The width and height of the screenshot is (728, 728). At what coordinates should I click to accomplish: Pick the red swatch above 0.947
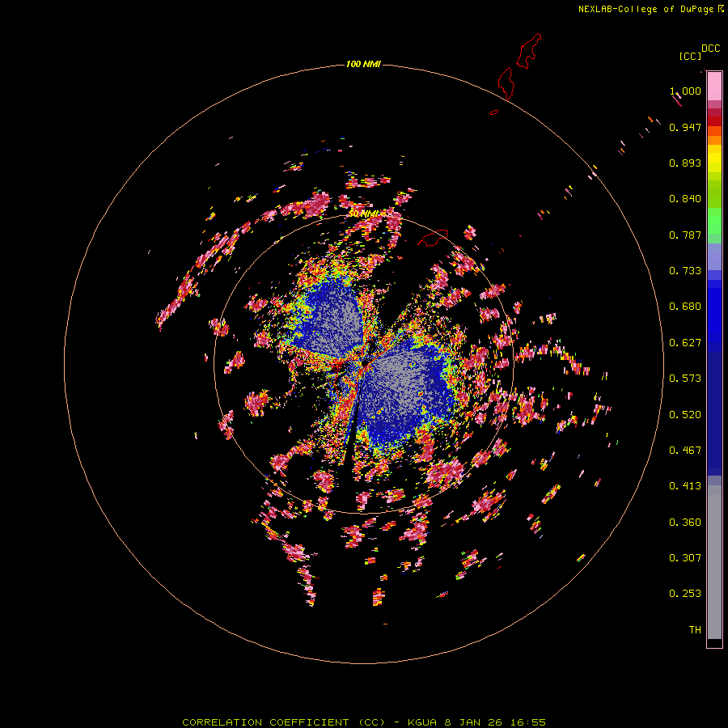[714, 121]
